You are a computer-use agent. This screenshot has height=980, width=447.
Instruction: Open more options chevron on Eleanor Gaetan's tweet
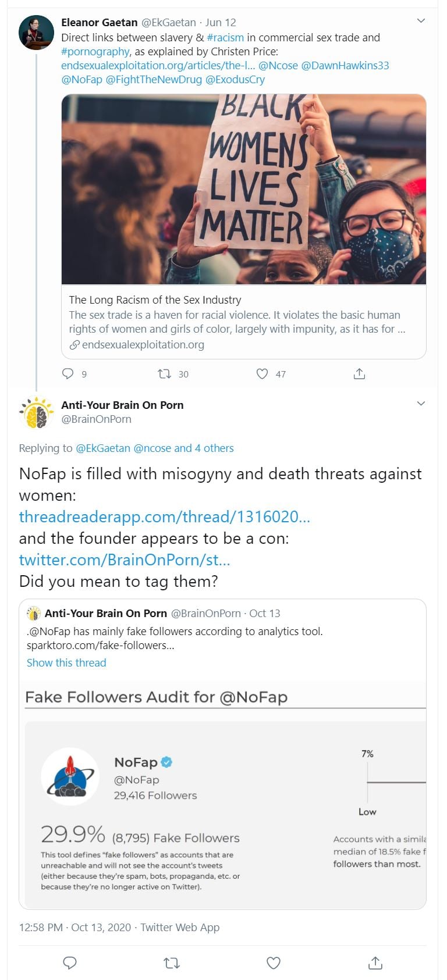tap(421, 22)
